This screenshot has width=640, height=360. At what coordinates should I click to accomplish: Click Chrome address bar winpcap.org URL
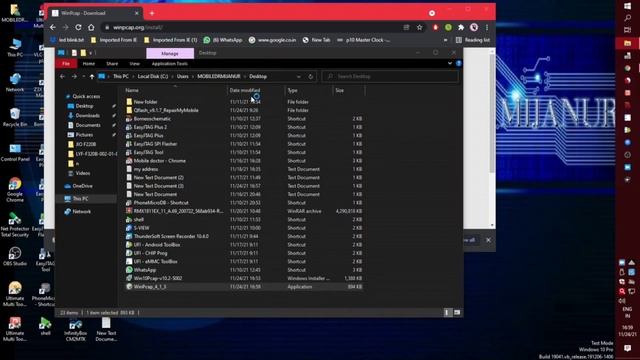coord(138,27)
